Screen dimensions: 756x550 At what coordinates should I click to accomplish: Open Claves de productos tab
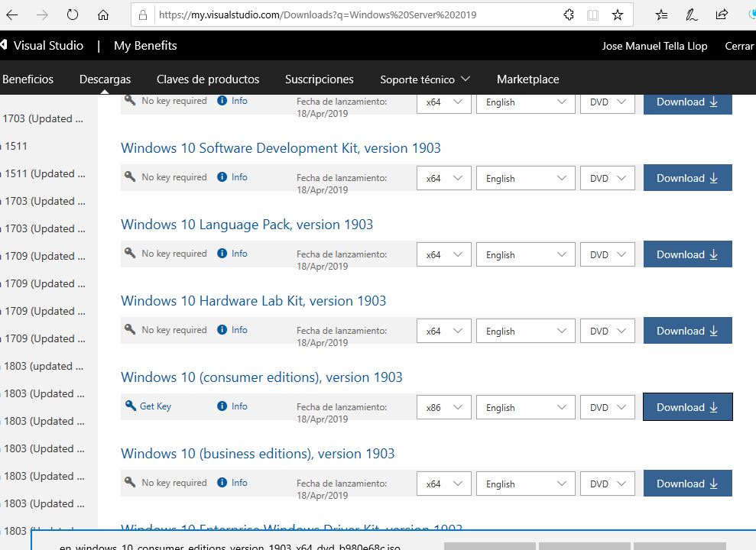coord(208,79)
